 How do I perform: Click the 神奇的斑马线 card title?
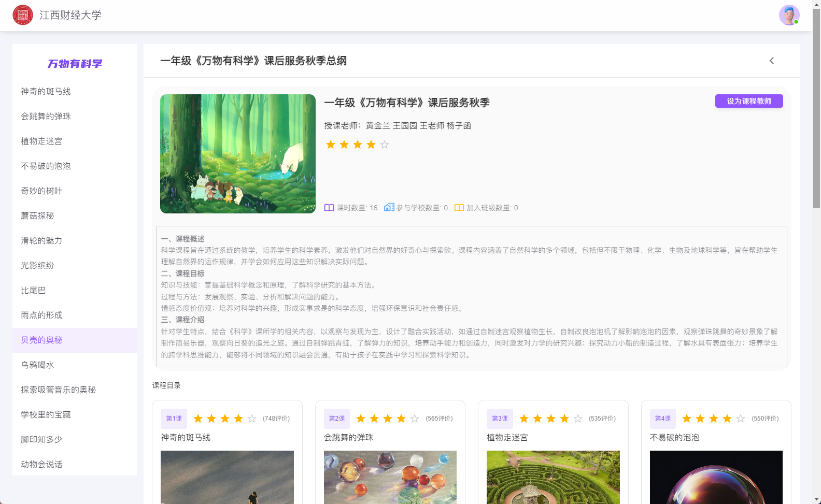coord(186,438)
